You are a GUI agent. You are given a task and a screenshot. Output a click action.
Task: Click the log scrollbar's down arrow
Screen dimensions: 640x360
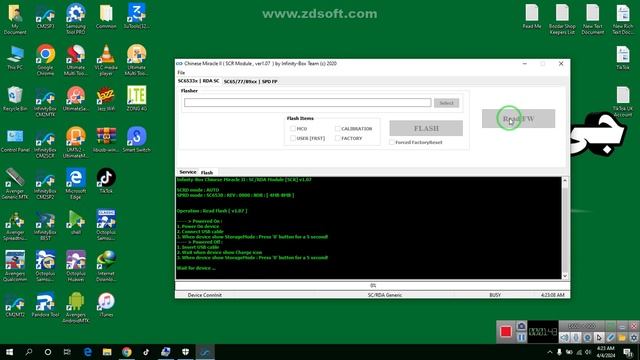coord(565,276)
